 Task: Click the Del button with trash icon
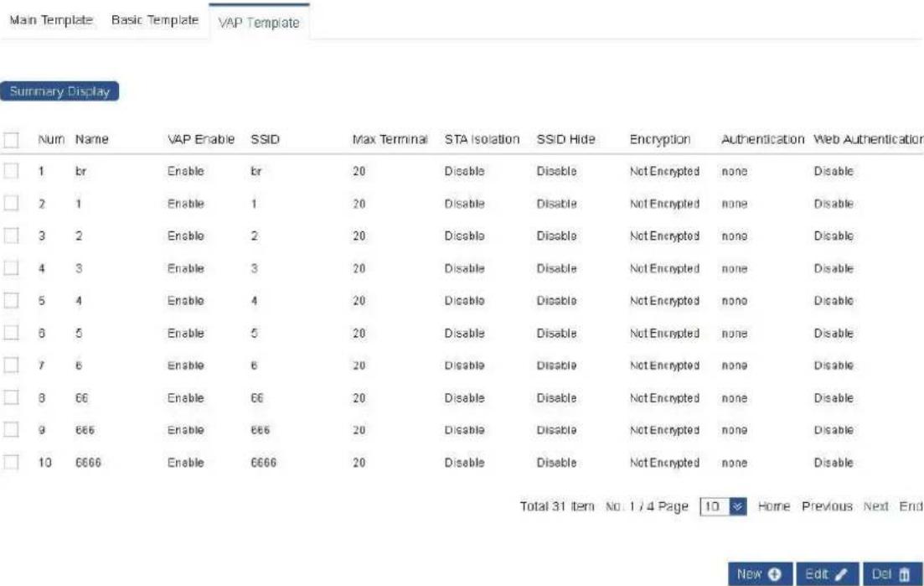point(892,574)
